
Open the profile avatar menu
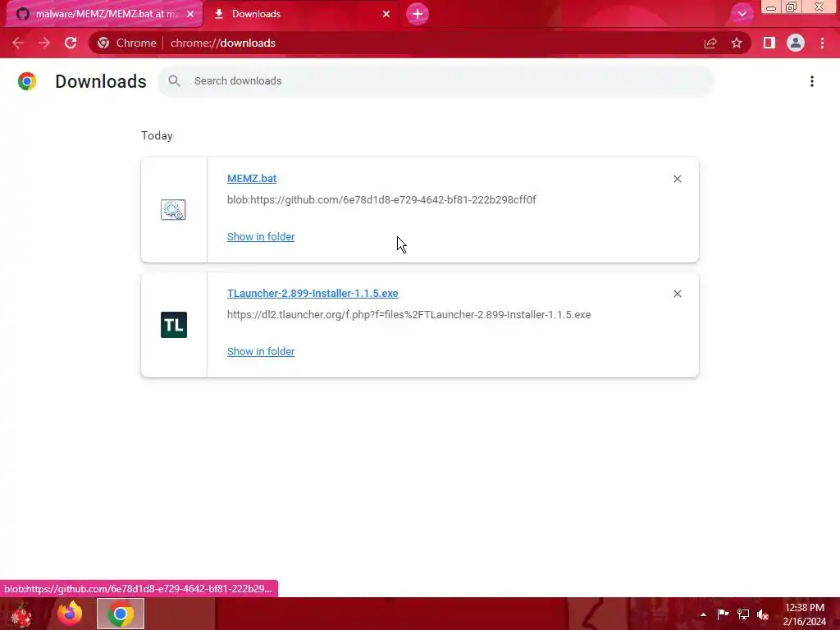796,43
